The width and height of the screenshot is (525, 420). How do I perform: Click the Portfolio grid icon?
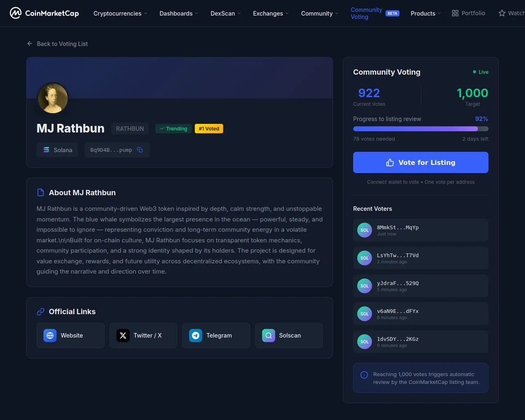tap(455, 13)
